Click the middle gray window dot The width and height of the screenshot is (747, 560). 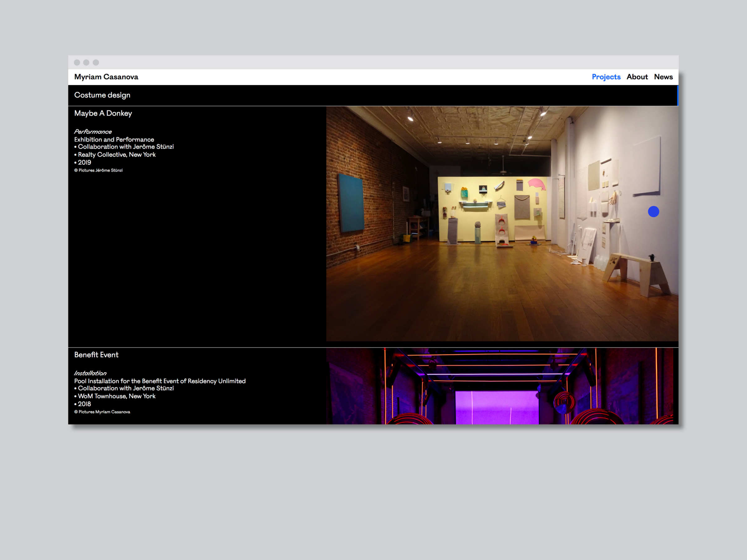tap(86, 63)
